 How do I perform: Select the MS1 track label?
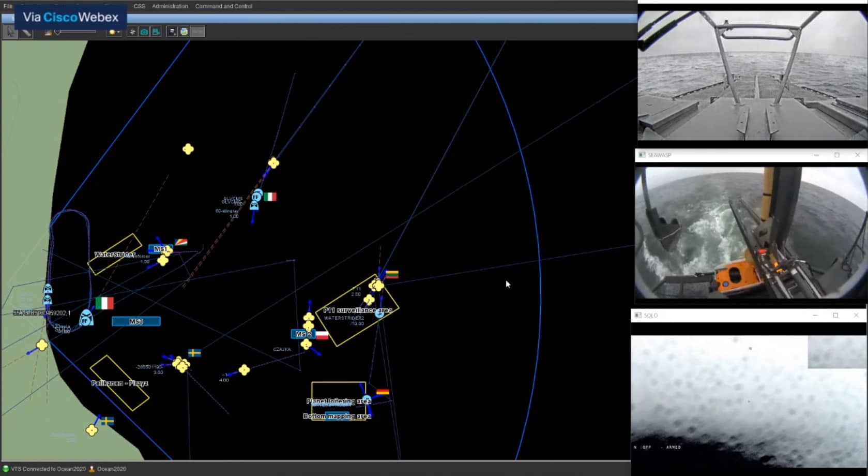(x=160, y=249)
